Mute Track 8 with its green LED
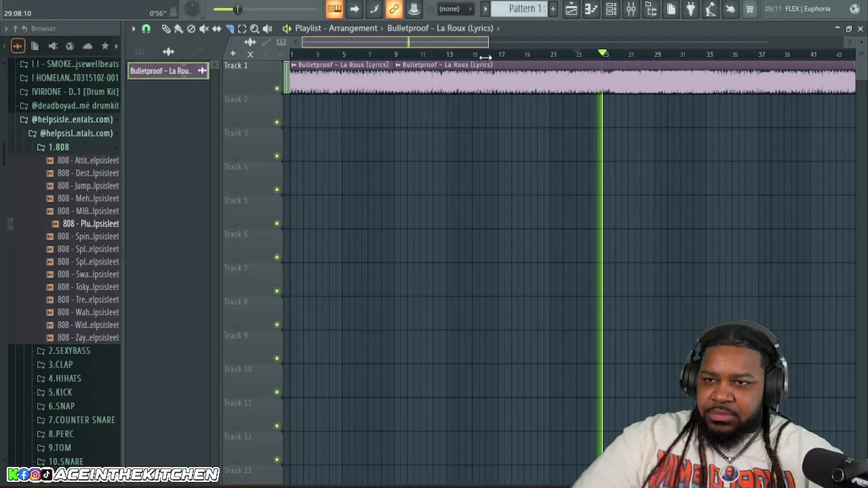The width and height of the screenshot is (868, 488). tap(277, 325)
